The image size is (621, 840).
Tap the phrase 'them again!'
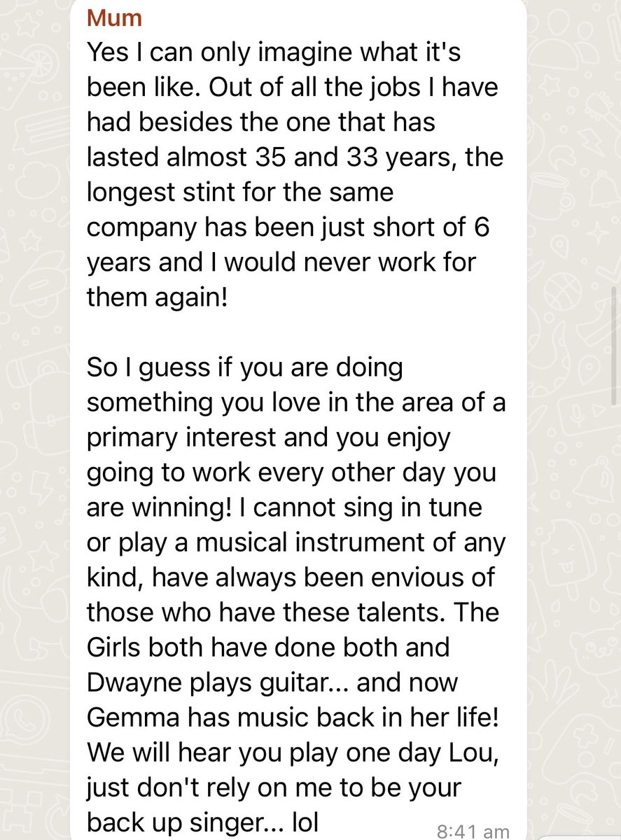157,297
